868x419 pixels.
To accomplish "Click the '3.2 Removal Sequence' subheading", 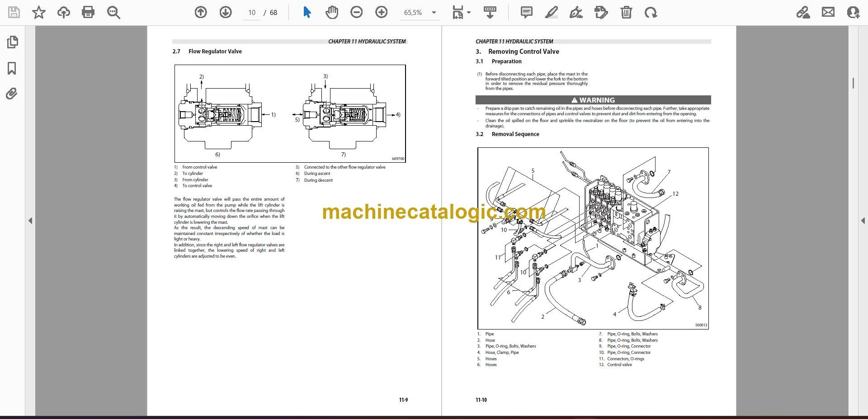I will 507,134.
